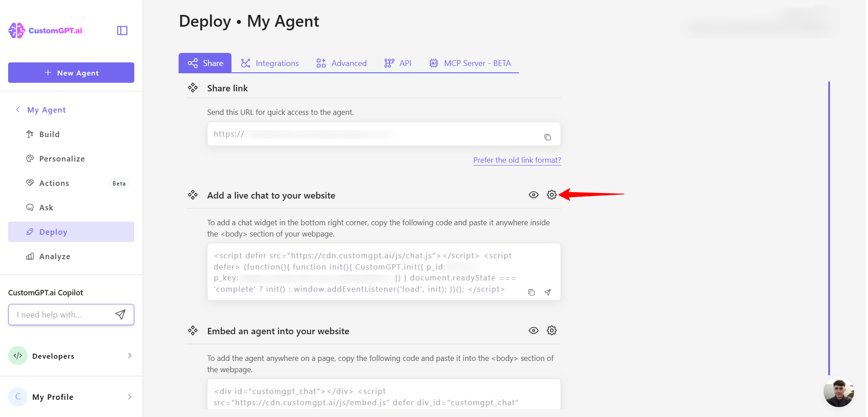Open My Profile avatar
This screenshot has width=868, height=417.
tap(18, 397)
